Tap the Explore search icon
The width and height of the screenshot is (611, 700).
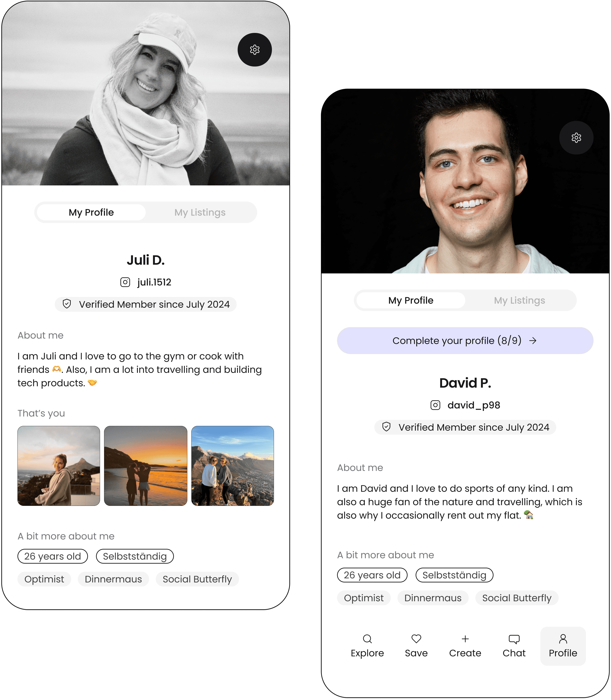[x=367, y=639]
